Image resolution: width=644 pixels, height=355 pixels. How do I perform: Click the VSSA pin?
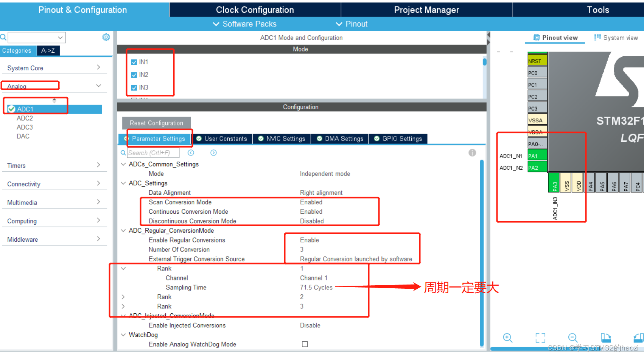pos(537,120)
